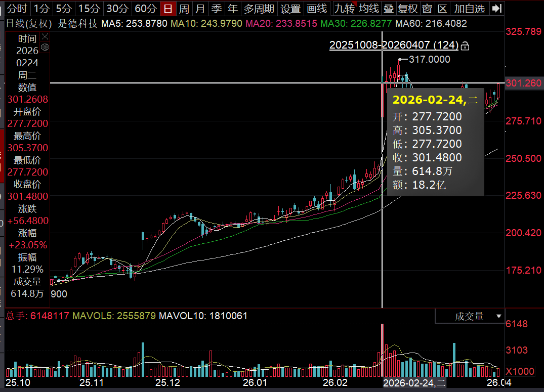544x392 pixels.
Task: Open the 设置 settings menu
Action: pyautogui.click(x=290, y=8)
